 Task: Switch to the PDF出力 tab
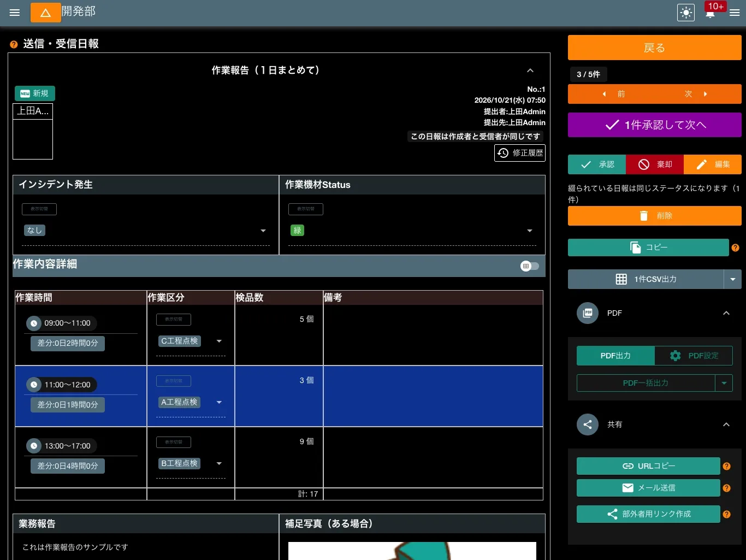pyautogui.click(x=615, y=356)
